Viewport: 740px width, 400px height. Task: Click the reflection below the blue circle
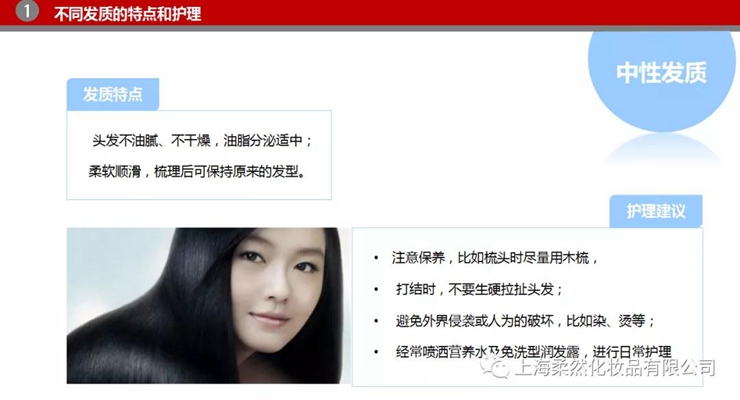point(663,149)
